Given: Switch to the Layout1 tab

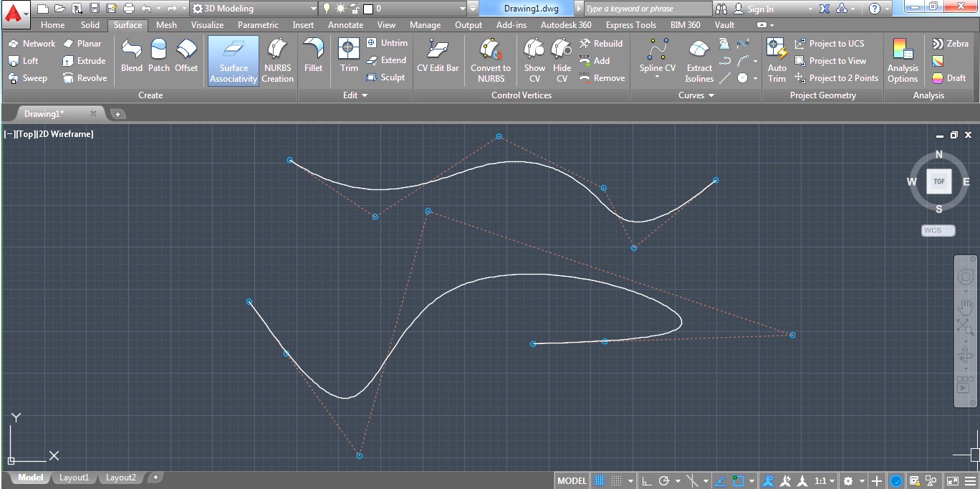Looking at the screenshot, I should point(74,478).
